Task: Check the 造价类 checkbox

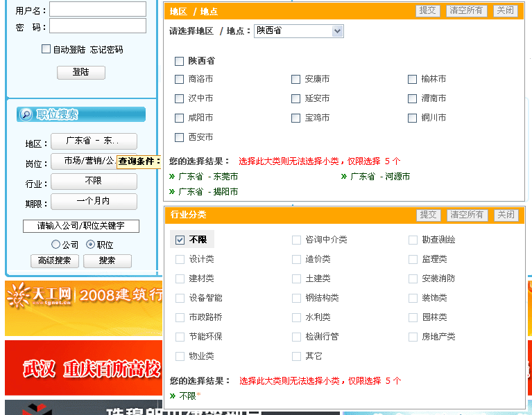Action: click(x=296, y=260)
